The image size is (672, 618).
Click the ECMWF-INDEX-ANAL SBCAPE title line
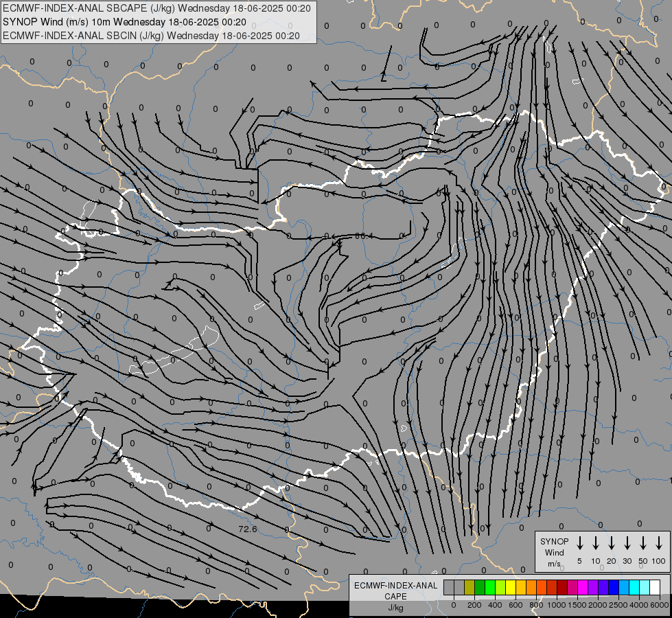tap(157, 8)
